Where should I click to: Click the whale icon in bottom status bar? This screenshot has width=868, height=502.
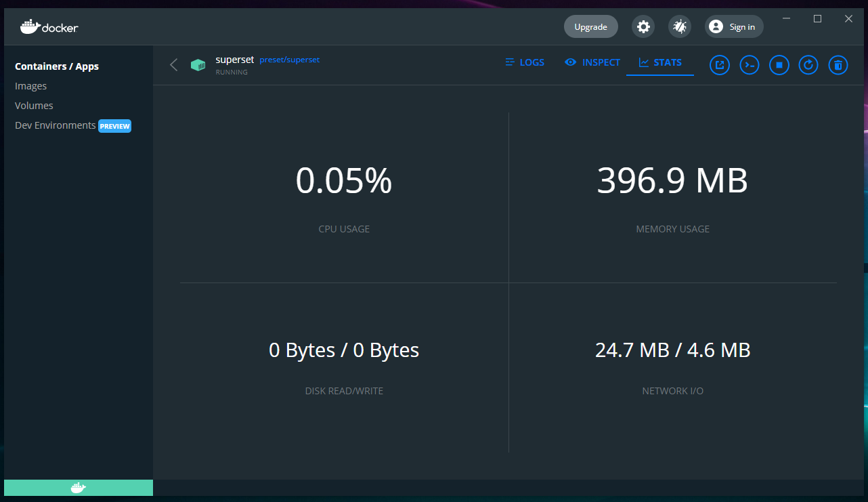click(79, 488)
